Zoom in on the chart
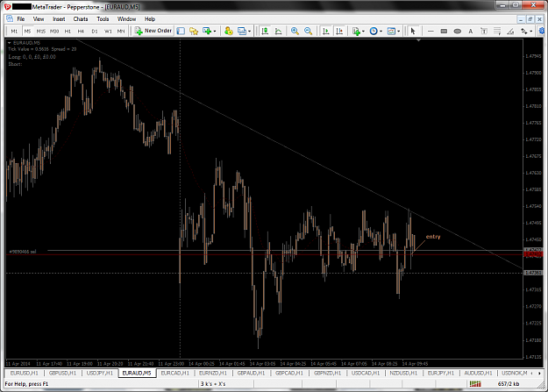Screen dimensions: 548x392 click(295, 31)
